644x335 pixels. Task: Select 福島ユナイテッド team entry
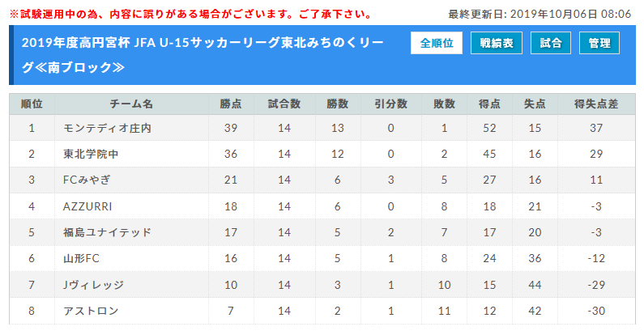click(x=107, y=232)
